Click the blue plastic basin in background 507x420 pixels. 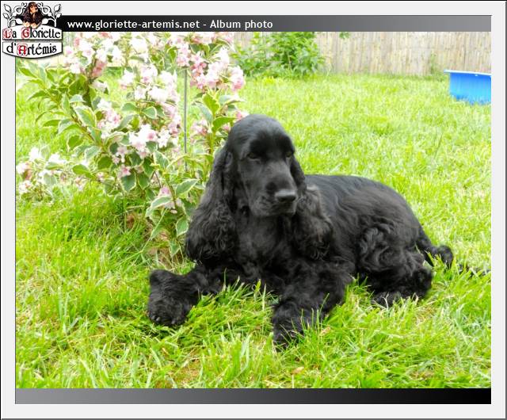point(468,86)
